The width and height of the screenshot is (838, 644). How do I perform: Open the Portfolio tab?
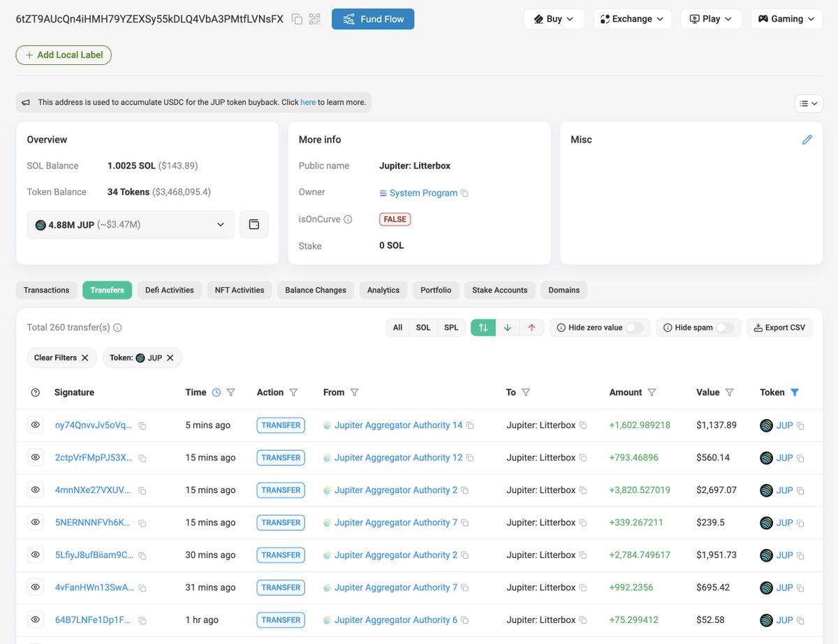click(x=436, y=290)
